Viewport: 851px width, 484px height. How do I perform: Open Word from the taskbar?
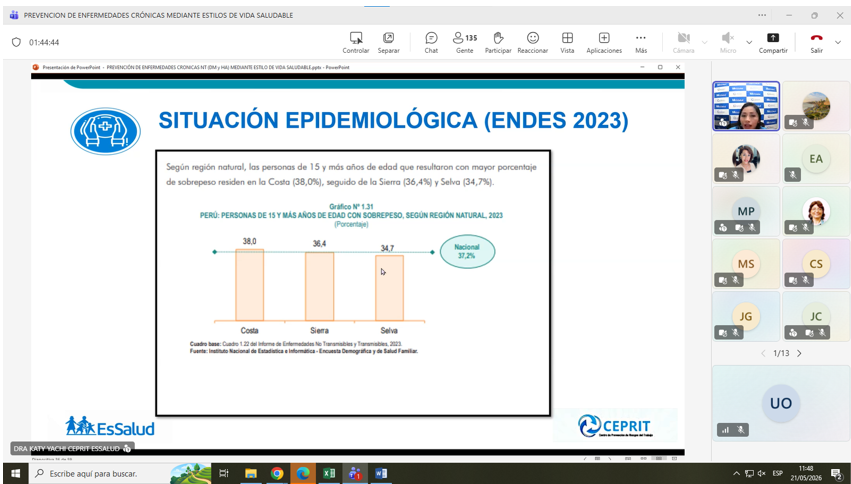point(381,474)
